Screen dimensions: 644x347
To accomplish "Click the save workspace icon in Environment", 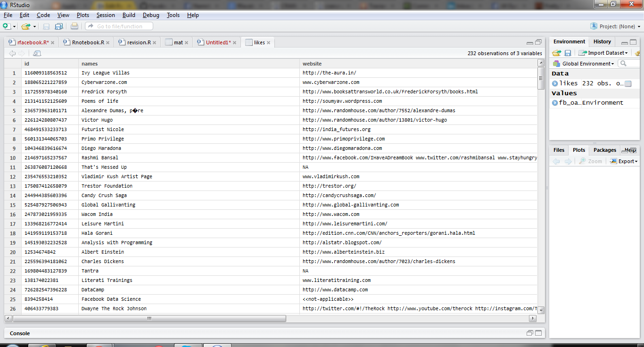I will (x=568, y=53).
